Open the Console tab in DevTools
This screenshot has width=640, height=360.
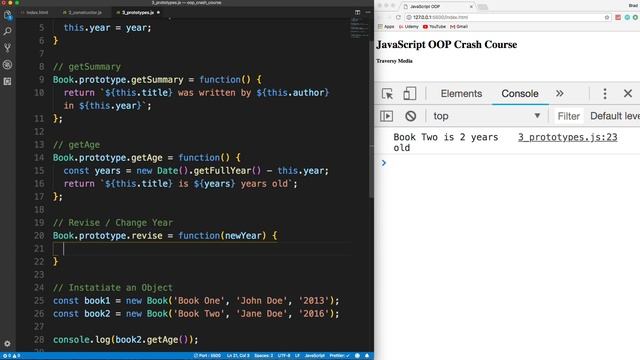[520, 93]
